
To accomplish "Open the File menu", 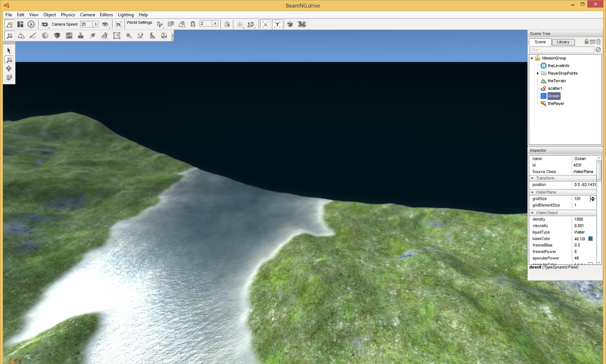I will (x=9, y=15).
